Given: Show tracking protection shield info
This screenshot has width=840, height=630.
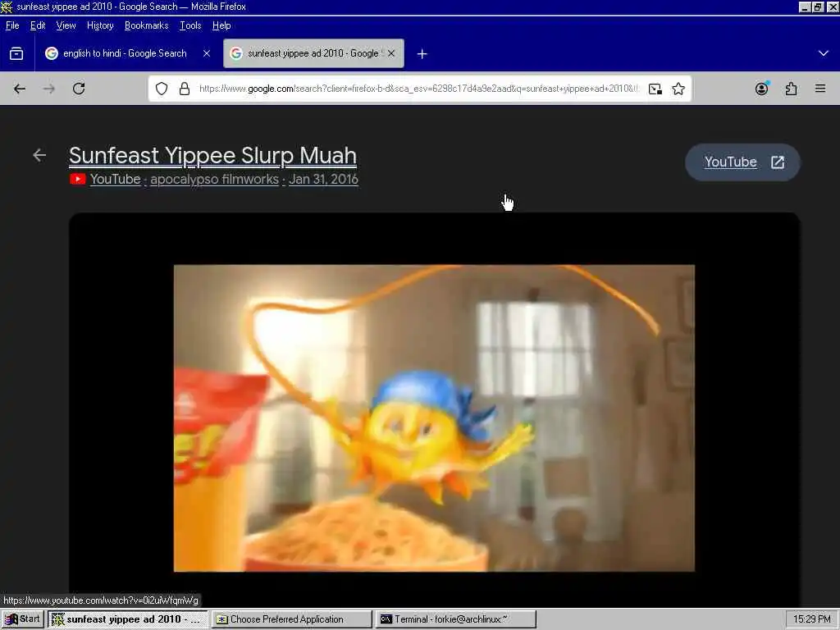Looking at the screenshot, I should 162,89.
